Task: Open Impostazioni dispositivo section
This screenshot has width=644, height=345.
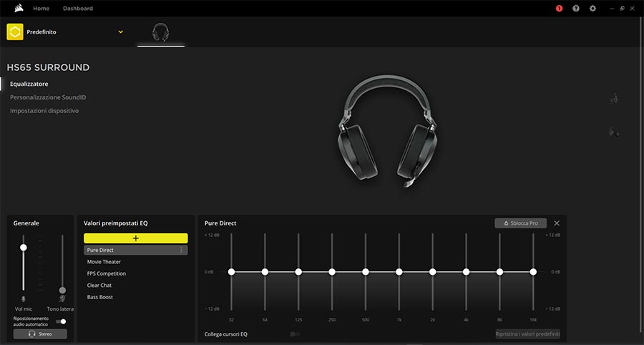Action: pos(44,111)
